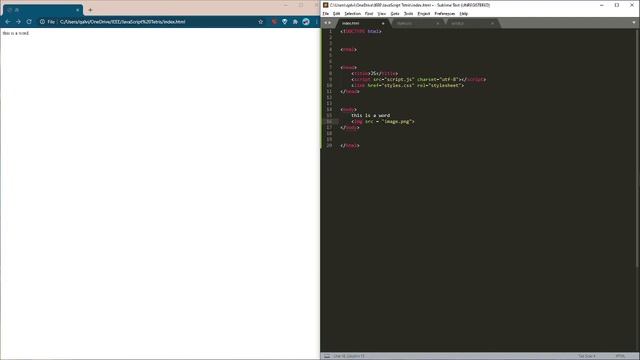
Task: Click the title tag line
Action: point(375,73)
